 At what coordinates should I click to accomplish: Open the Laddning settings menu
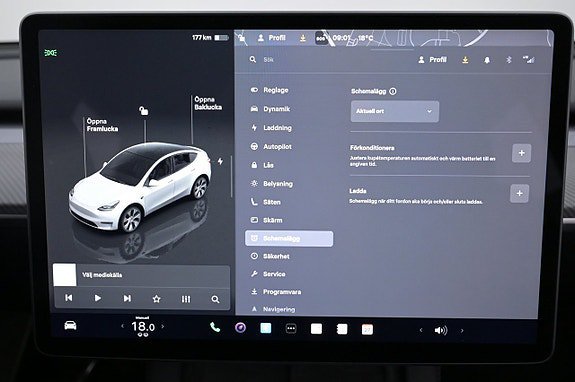pos(271,128)
